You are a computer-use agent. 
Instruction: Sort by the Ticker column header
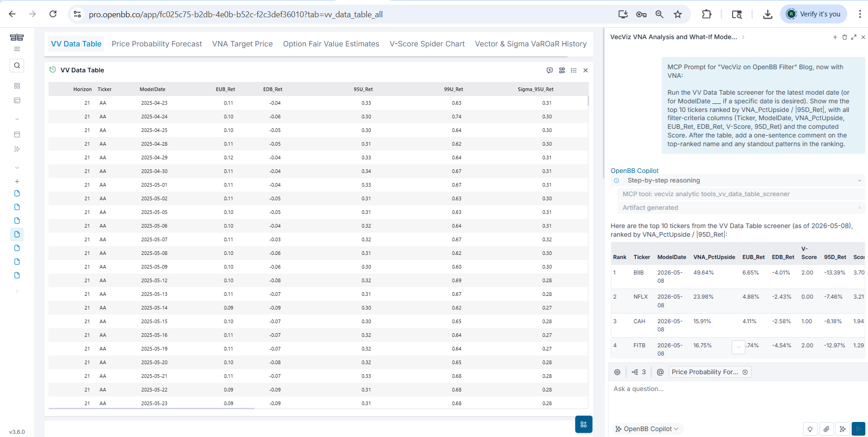(105, 89)
